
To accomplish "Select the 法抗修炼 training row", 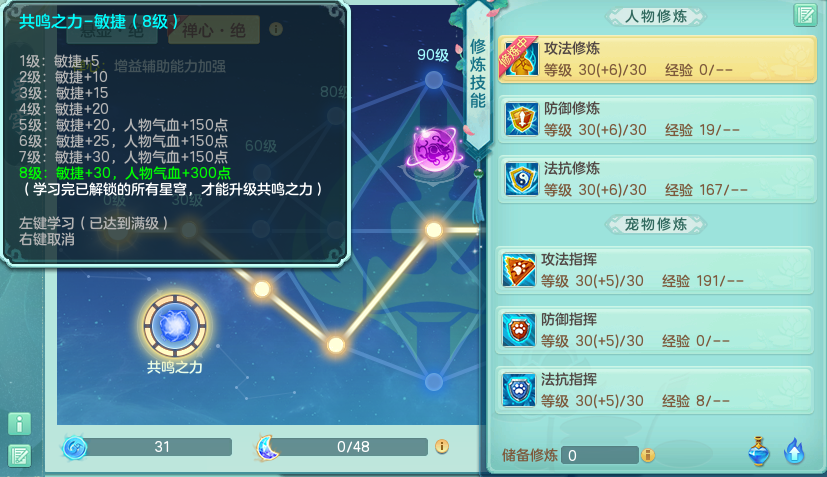I will pyautogui.click(x=657, y=179).
